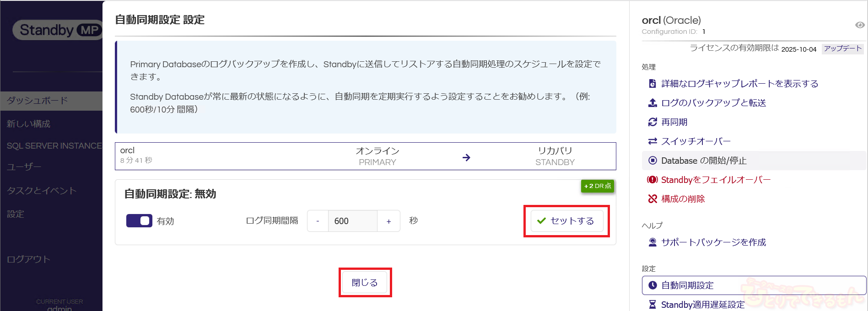Click the log sync interval input field

pyautogui.click(x=352, y=221)
